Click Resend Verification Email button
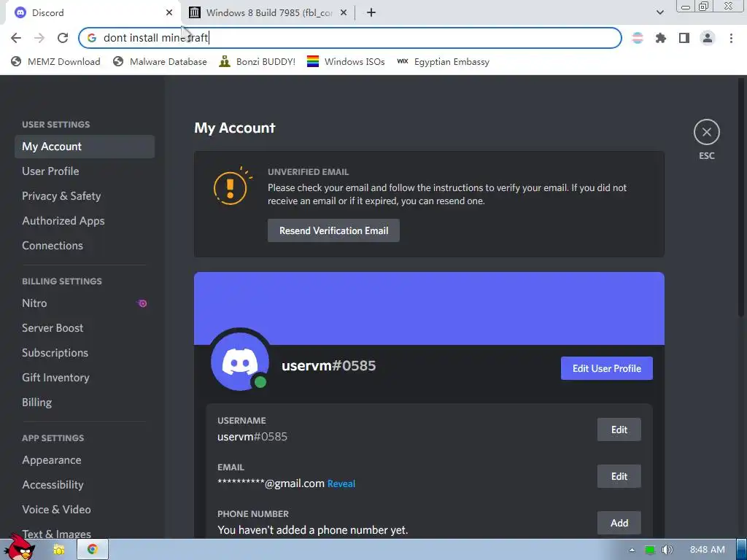747x560 pixels. tap(333, 230)
